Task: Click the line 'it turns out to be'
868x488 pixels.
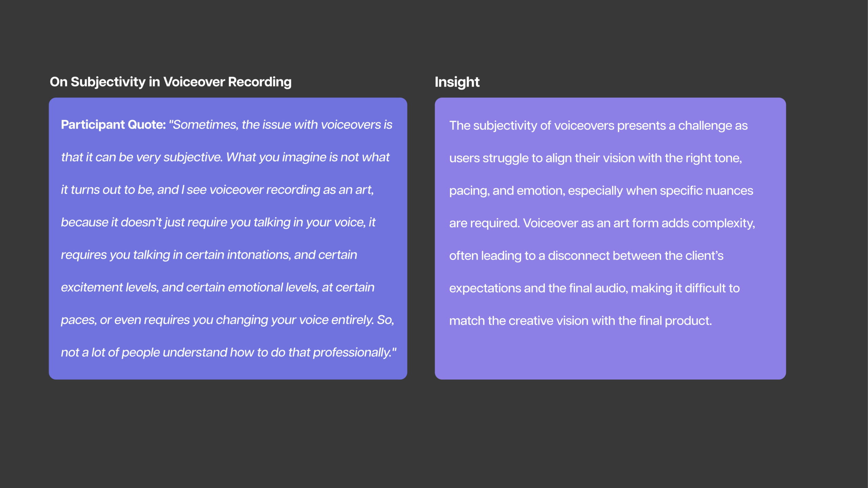Action: click(217, 190)
